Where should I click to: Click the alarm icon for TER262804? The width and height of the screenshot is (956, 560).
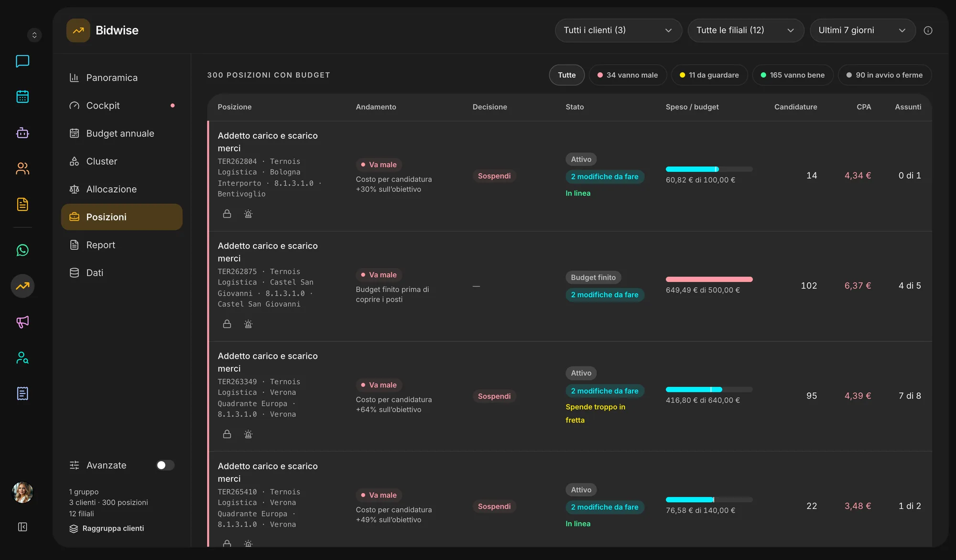(x=248, y=214)
